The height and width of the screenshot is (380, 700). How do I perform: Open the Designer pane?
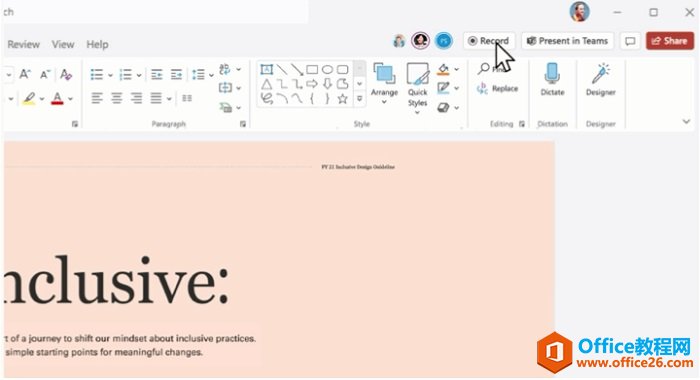coord(600,79)
